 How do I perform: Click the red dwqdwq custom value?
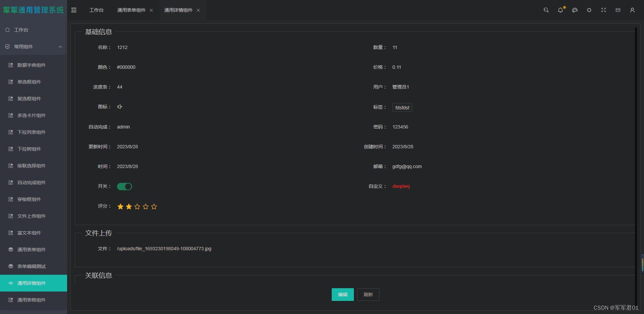(401, 186)
